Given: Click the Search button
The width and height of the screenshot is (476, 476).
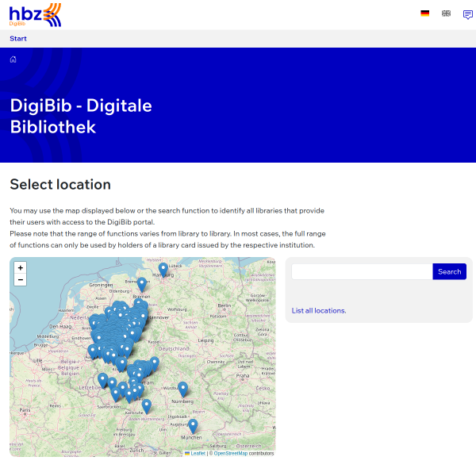Looking at the screenshot, I should click(449, 271).
